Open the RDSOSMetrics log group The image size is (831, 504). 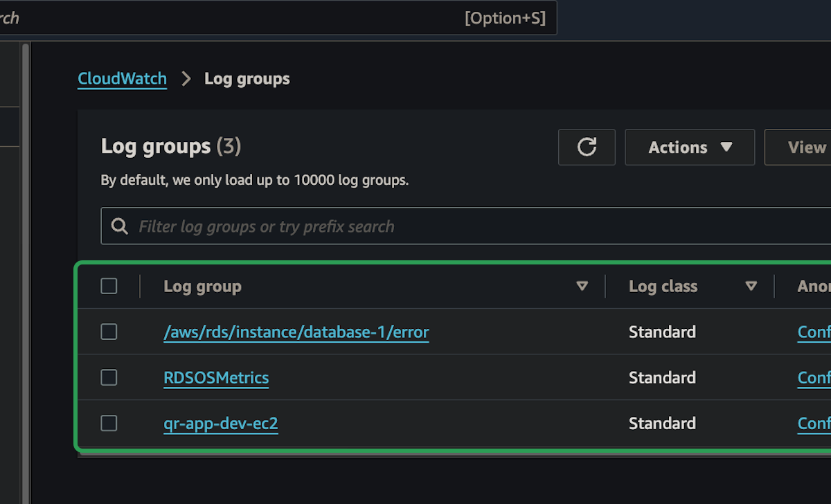(x=216, y=378)
